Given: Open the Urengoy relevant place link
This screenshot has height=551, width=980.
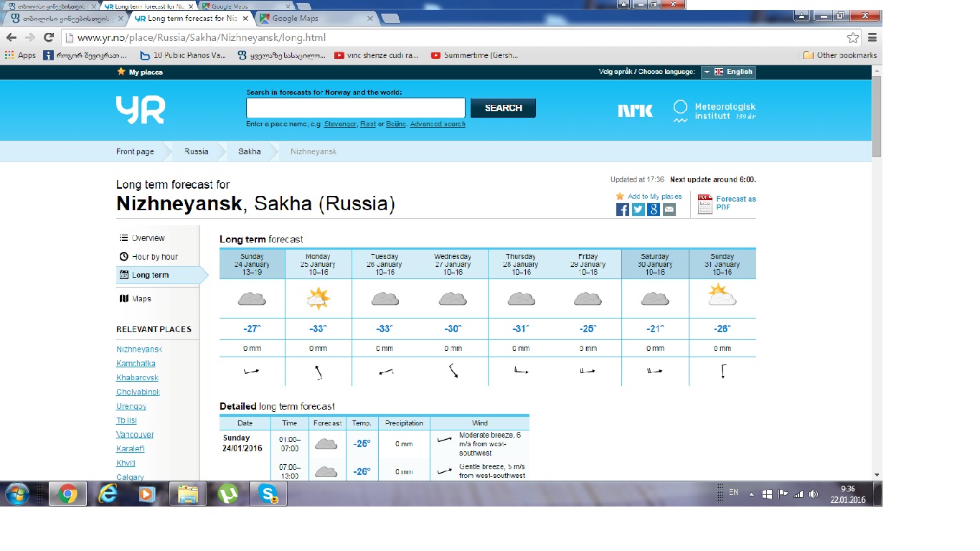Looking at the screenshot, I should coord(131,407).
